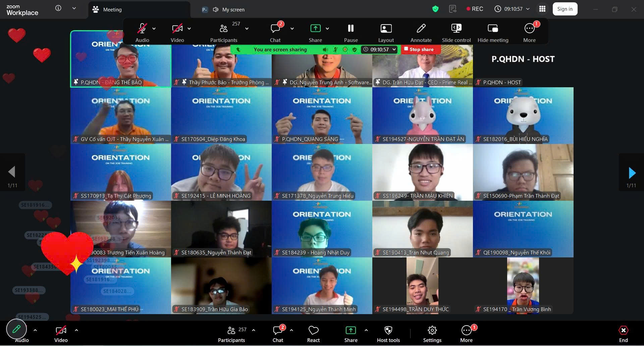This screenshot has height=346, width=644.
Task: Click the red Stop share button
Action: [x=421, y=49]
